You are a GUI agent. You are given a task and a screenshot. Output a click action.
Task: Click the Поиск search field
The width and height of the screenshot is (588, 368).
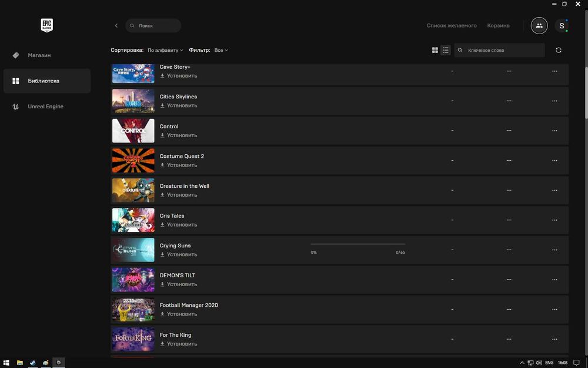click(x=153, y=25)
